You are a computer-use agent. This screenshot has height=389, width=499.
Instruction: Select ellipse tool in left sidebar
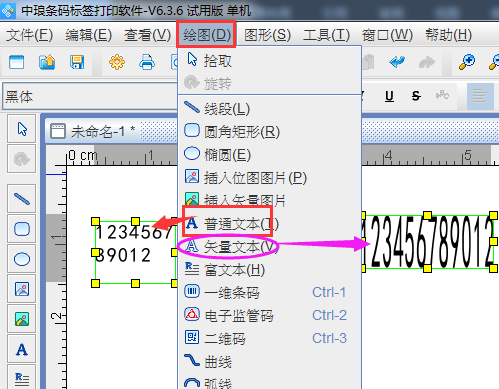click(x=22, y=259)
